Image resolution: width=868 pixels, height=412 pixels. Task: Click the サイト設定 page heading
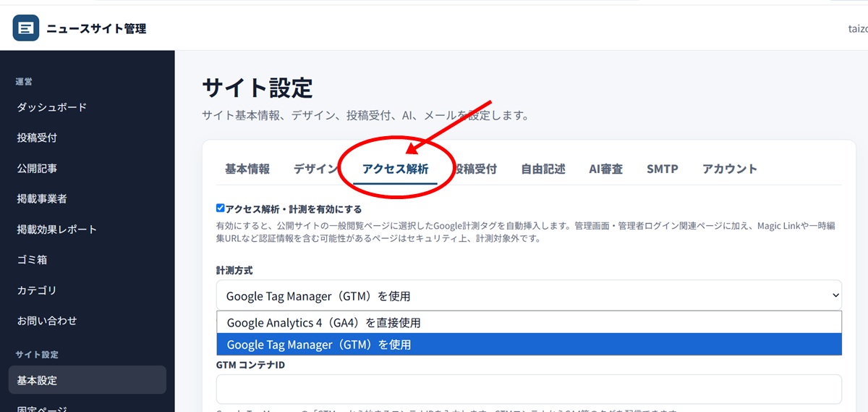(258, 88)
